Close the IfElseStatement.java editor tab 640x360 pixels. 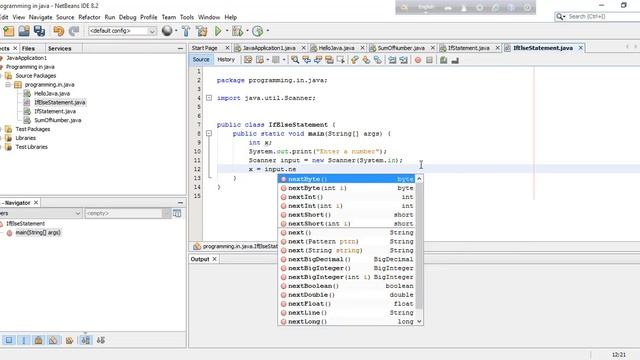click(580, 48)
